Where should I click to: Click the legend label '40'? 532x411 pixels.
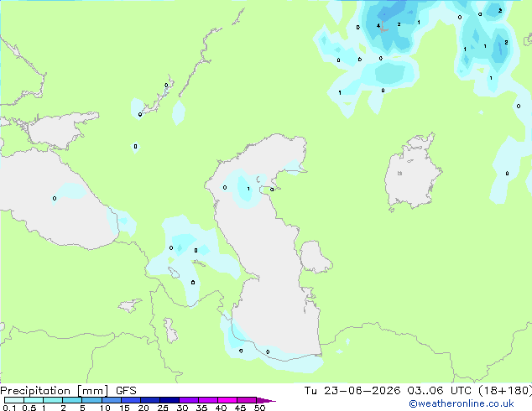point(221,408)
